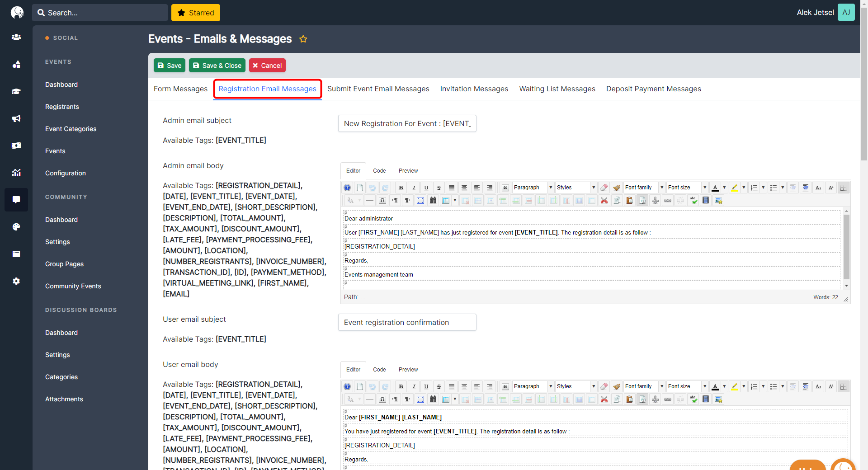Toggle italic in Admin email body editor
The width and height of the screenshot is (868, 470).
coord(414,188)
